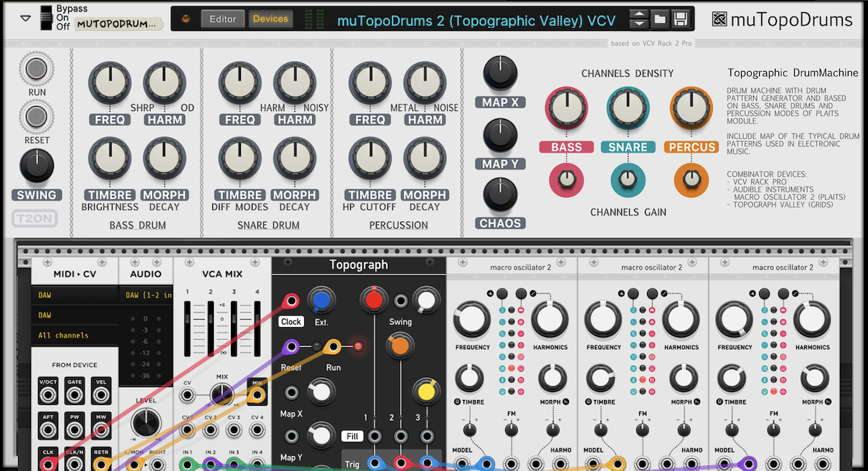Open the DAW (1-2 in) device dropdown in AUDIO
868x471 pixels.
[x=146, y=295]
